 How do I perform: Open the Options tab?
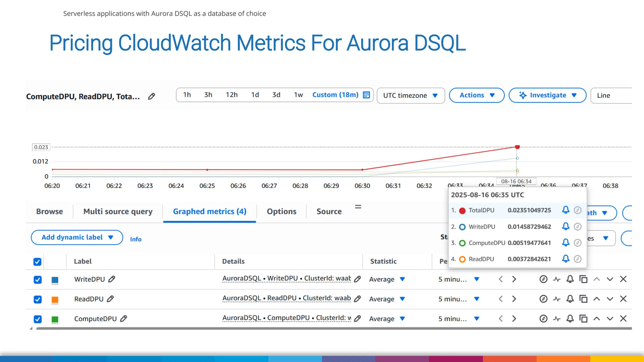(x=282, y=211)
